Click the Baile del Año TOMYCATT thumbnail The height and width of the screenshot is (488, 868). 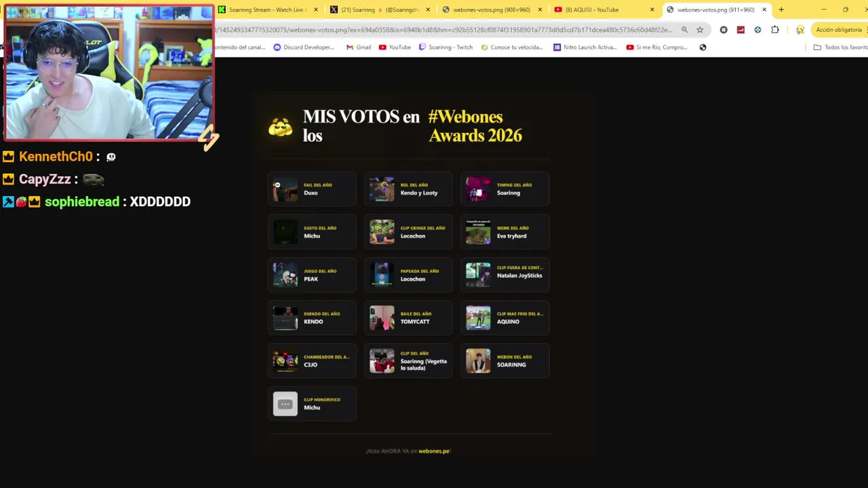coord(382,318)
